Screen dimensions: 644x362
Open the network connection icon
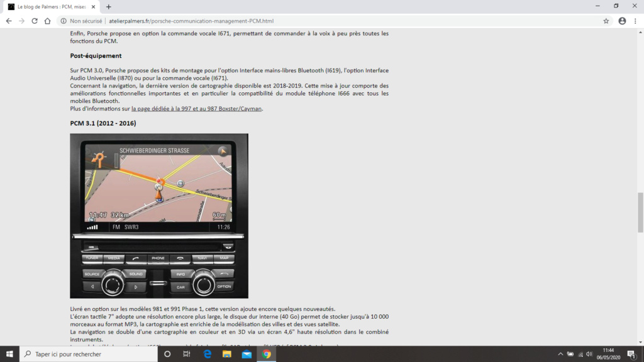point(580,354)
